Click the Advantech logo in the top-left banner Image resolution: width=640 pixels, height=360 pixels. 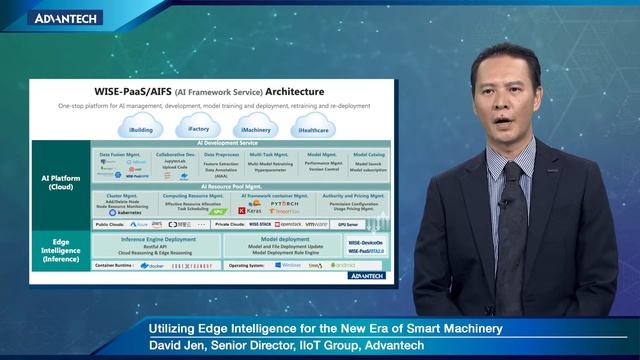(65, 18)
